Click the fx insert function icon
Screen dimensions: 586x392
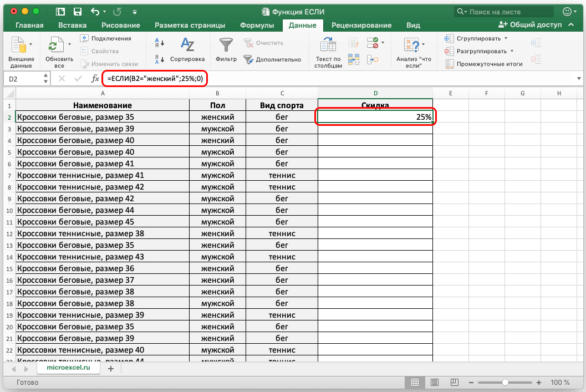tap(95, 79)
